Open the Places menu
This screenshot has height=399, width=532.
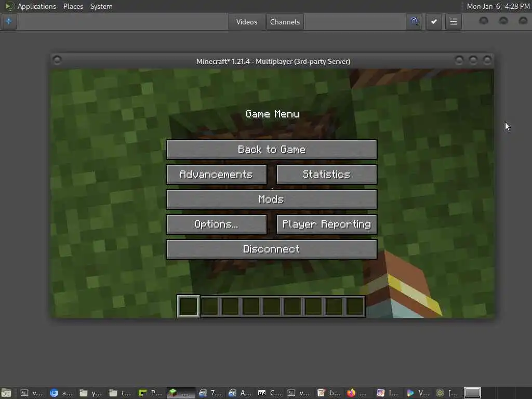(x=73, y=6)
